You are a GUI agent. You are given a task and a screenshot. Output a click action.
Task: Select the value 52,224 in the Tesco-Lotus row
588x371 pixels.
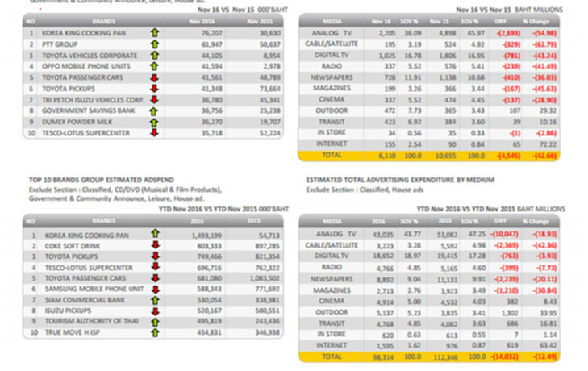pos(270,133)
